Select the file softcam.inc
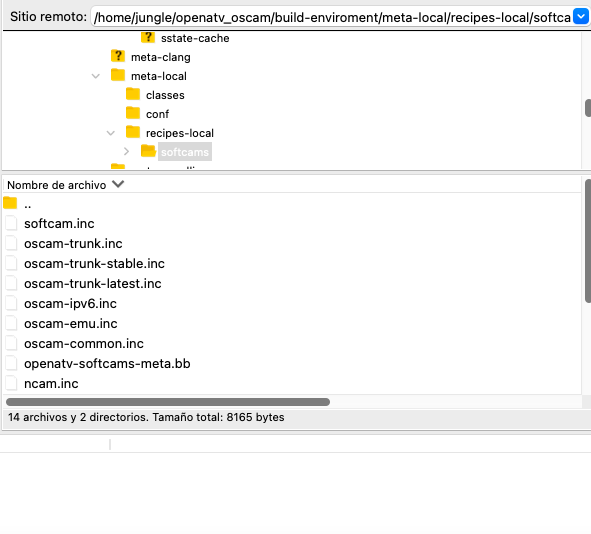This screenshot has width=591, height=534. pos(59,223)
